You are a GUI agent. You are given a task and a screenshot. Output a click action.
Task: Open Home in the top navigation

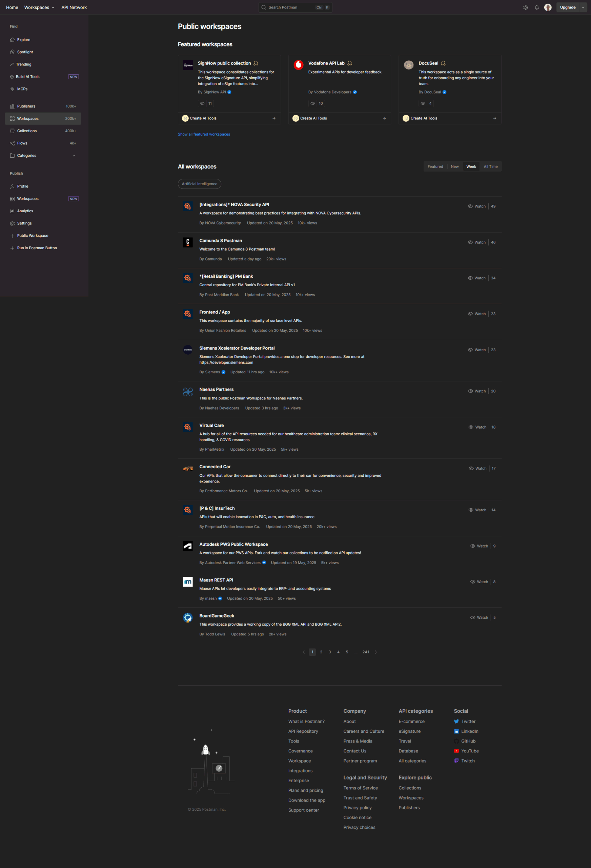point(12,7)
